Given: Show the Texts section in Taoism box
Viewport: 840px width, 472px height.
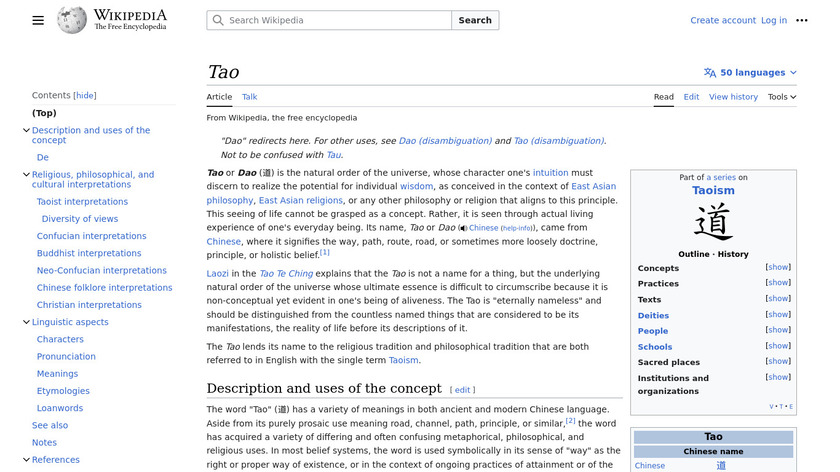Looking at the screenshot, I should (x=778, y=299).
